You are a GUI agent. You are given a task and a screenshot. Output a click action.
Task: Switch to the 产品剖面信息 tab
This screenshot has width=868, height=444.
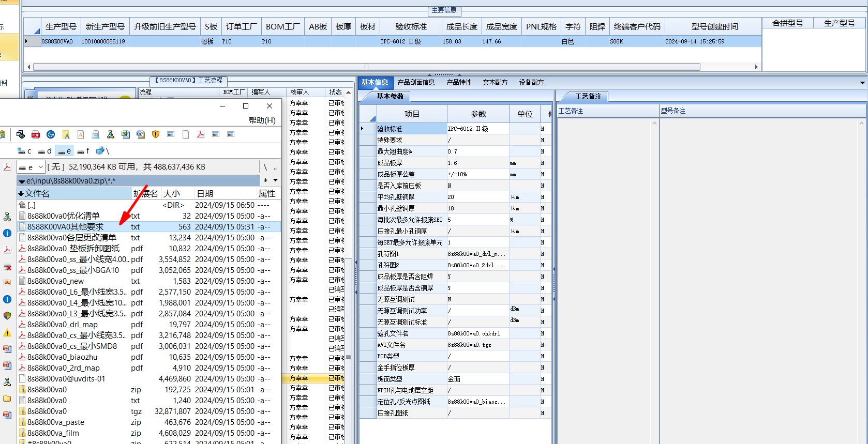416,82
